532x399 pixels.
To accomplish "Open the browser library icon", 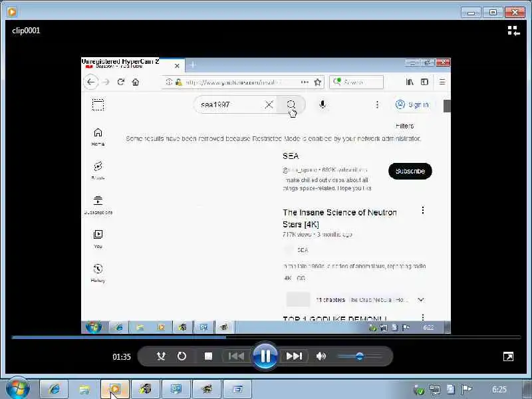I will pyautogui.click(x=410, y=82).
